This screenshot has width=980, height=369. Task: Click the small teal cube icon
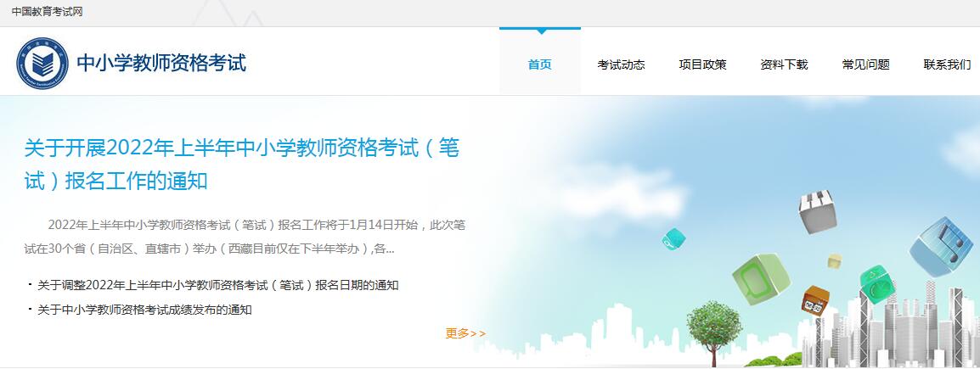(673, 239)
